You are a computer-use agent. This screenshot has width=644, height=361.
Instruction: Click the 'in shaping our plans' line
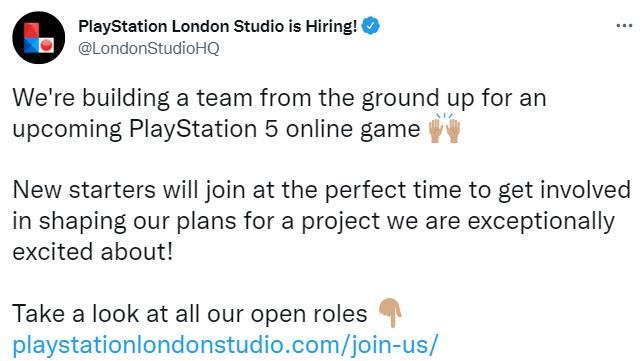313,222
